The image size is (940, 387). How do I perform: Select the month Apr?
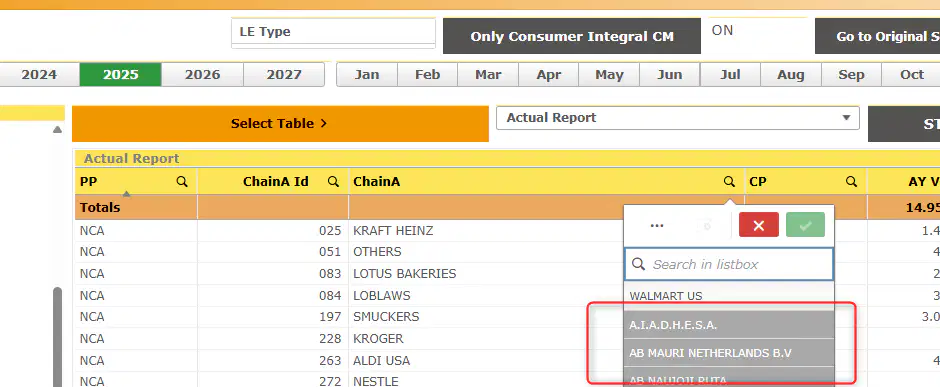pos(549,74)
